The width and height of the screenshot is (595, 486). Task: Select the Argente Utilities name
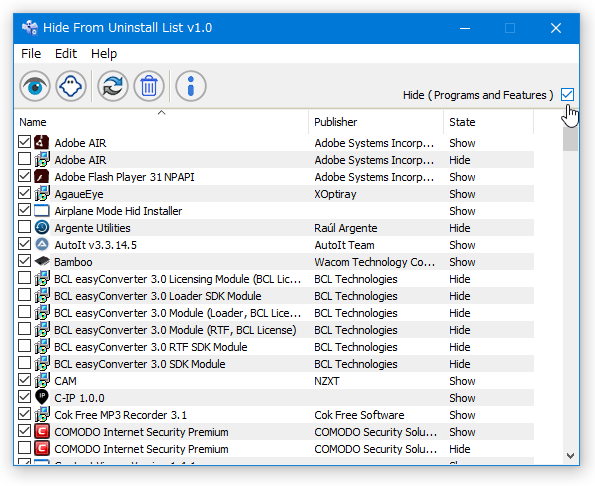pyautogui.click(x=92, y=228)
